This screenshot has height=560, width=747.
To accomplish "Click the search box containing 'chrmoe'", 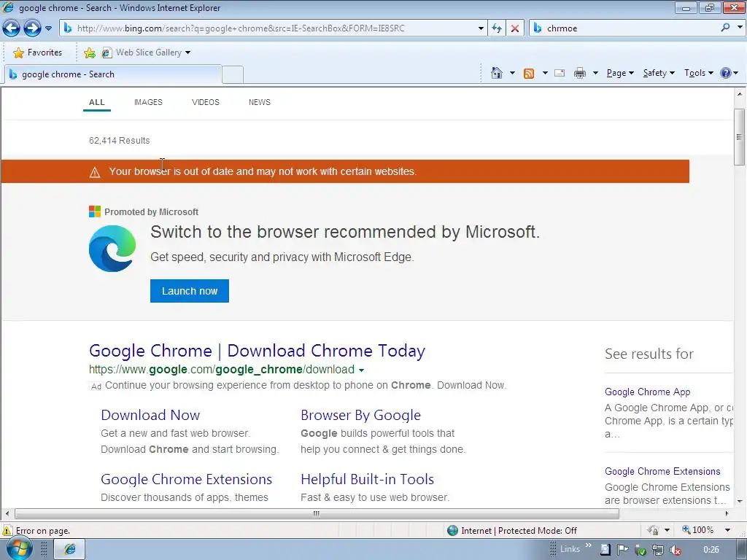I will 624,28.
